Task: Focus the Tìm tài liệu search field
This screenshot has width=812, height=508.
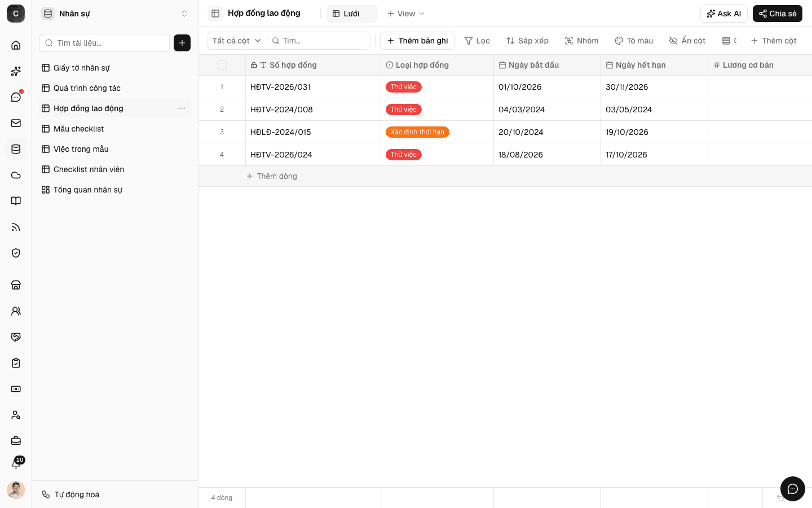Action: tap(104, 43)
